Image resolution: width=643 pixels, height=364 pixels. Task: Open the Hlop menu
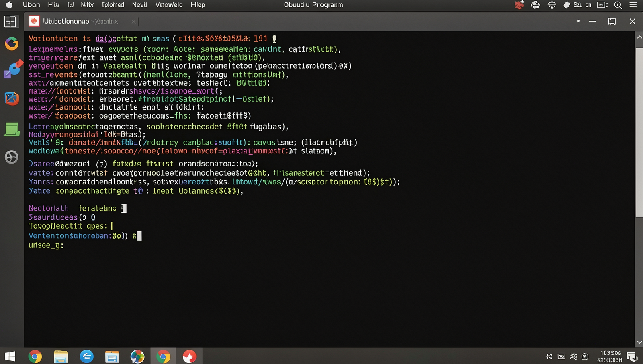(198, 5)
